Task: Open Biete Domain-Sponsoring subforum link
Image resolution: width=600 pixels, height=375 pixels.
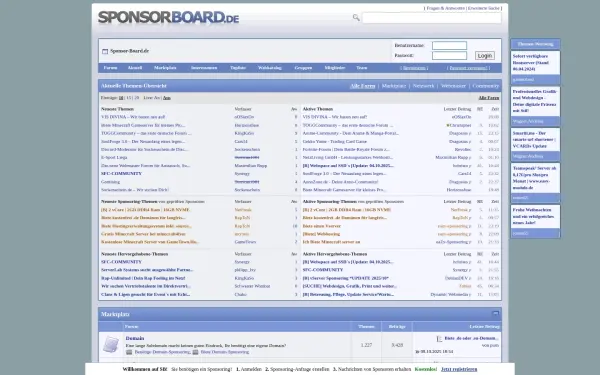Action: coord(225,352)
